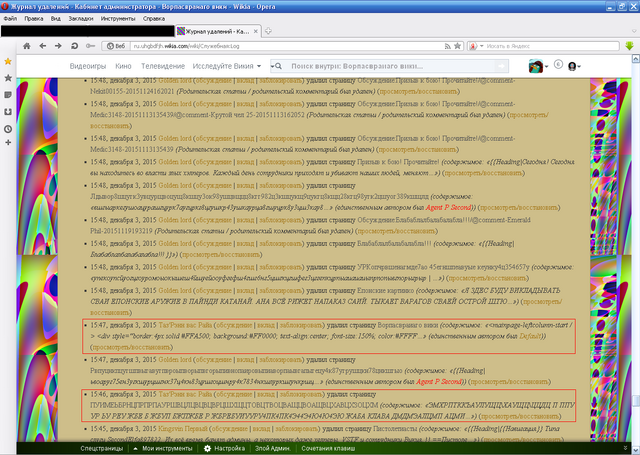The height and width of the screenshot is (455, 640).
Task: Open обсуждение in Блабаблаб!!! page entry
Action: pos(213,244)
